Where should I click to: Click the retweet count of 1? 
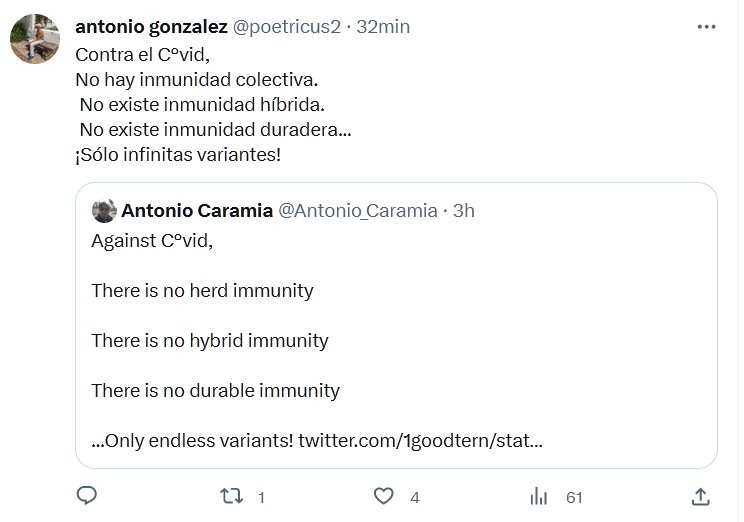click(x=261, y=497)
